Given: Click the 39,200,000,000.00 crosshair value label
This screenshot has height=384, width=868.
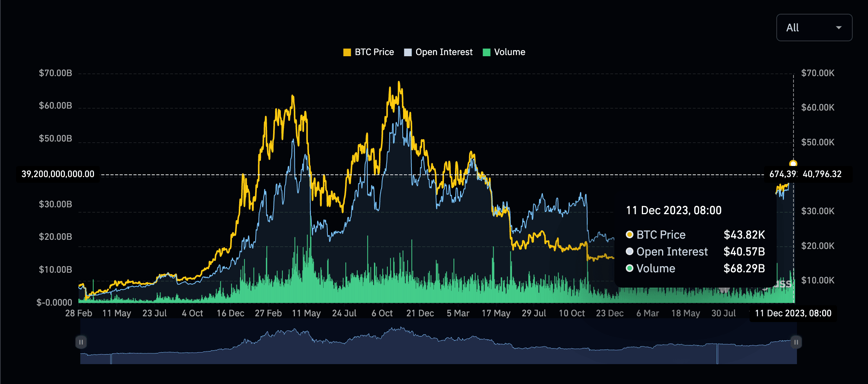Looking at the screenshot, I should (58, 174).
